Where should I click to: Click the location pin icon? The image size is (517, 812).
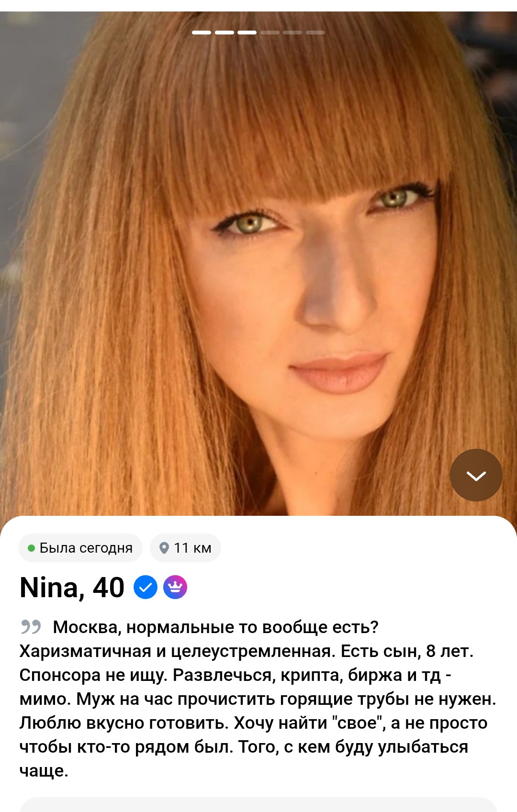(x=164, y=548)
